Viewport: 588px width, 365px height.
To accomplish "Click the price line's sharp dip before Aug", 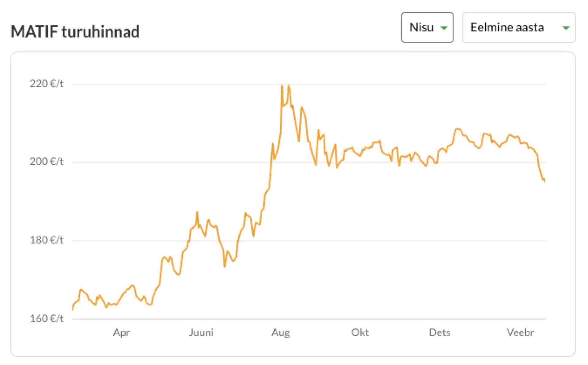I will click(224, 267).
